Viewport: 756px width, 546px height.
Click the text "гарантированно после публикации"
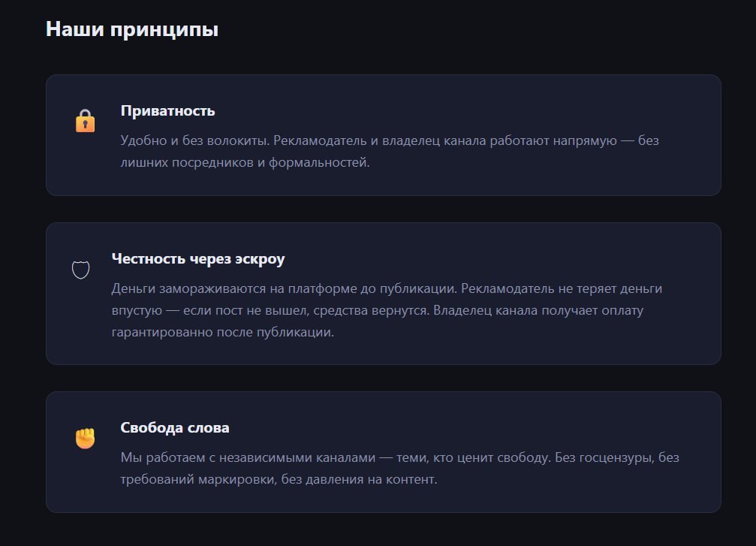click(x=221, y=332)
